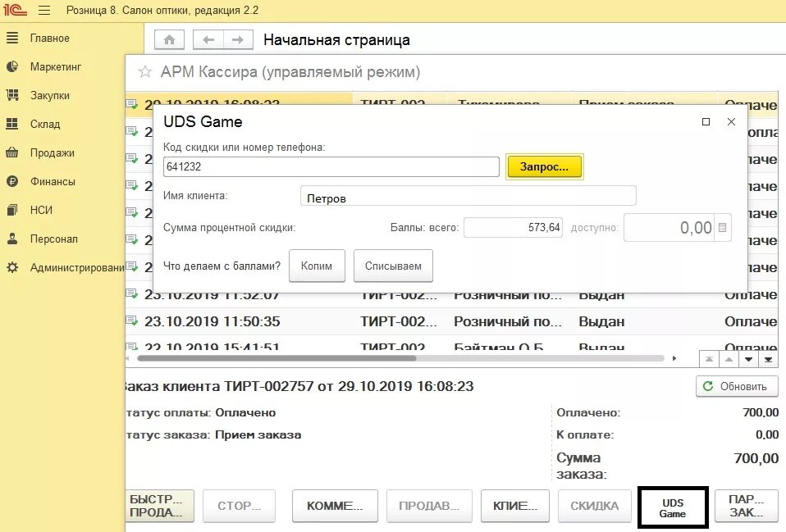Click the Закупки cart icon
The height and width of the screenshot is (532, 786).
pyautogui.click(x=12, y=95)
